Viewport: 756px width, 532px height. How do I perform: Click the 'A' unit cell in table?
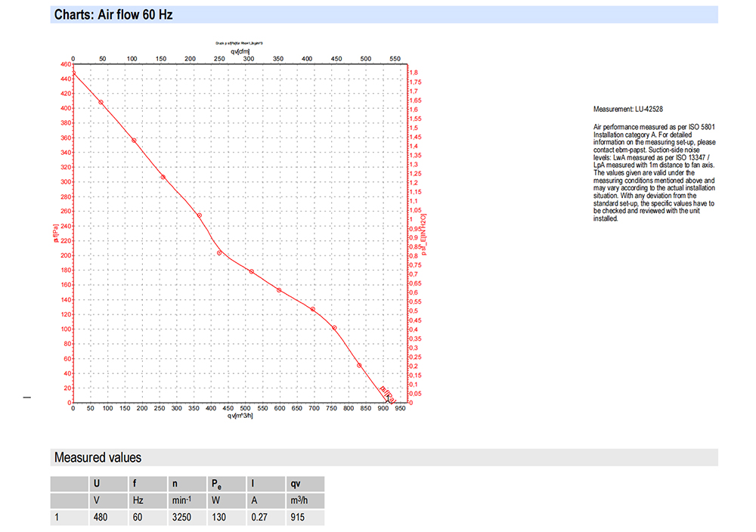click(x=265, y=500)
